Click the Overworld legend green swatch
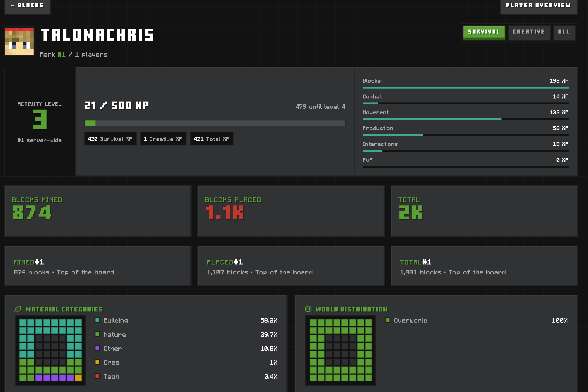Viewport: 588px width, 392px height. pyautogui.click(x=388, y=320)
